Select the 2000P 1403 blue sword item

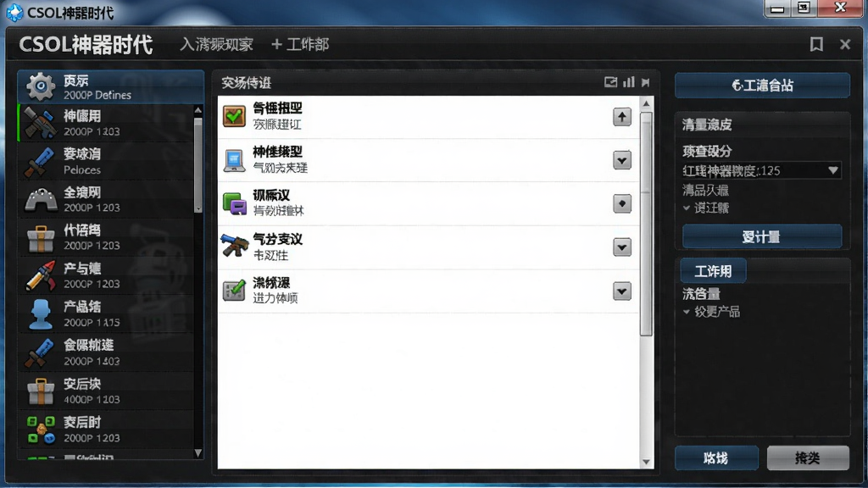tap(108, 352)
